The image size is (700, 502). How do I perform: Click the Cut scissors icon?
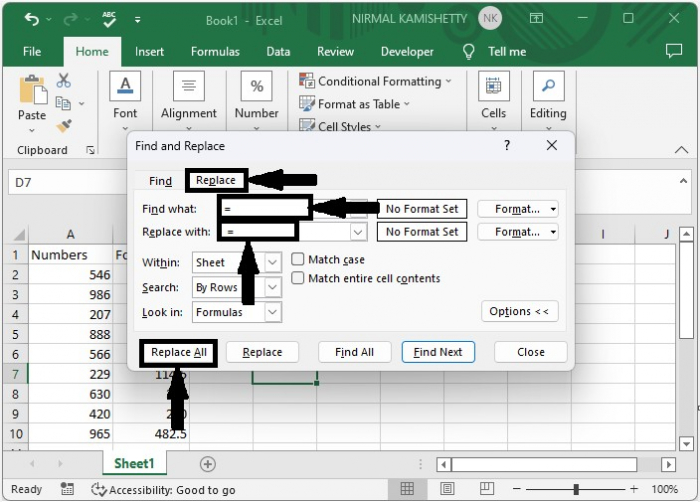click(63, 81)
